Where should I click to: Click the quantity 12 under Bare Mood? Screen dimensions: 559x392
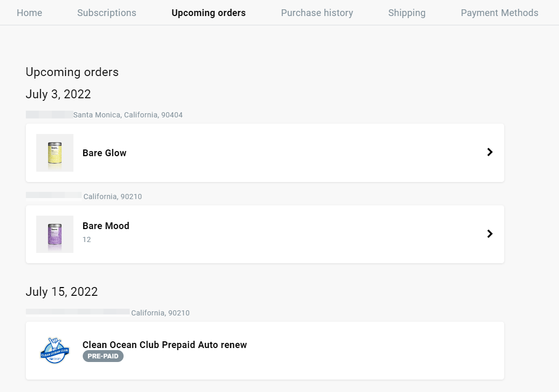[x=87, y=239]
